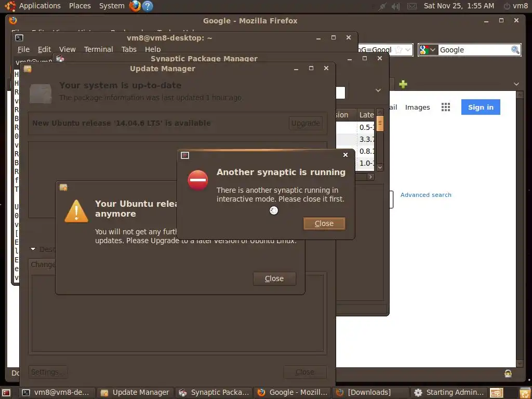
Task: Click the Upgrade button in Update Manager
Action: pos(305,123)
